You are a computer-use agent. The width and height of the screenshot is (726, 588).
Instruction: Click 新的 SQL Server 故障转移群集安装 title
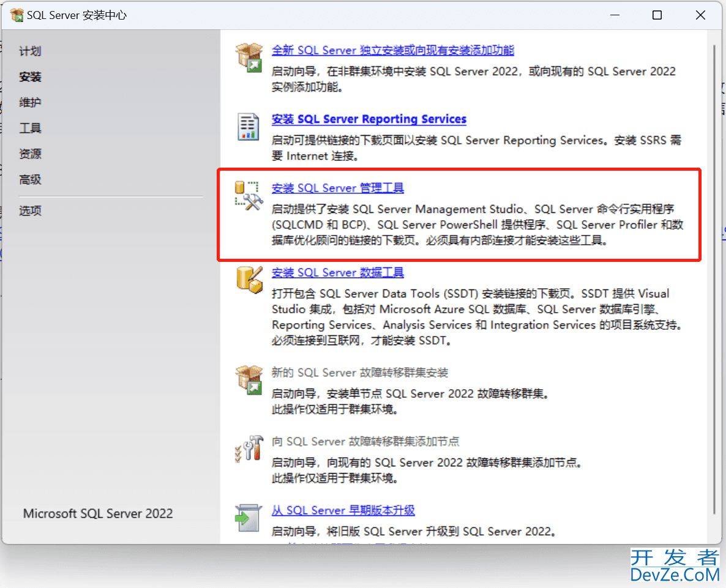tap(360, 373)
